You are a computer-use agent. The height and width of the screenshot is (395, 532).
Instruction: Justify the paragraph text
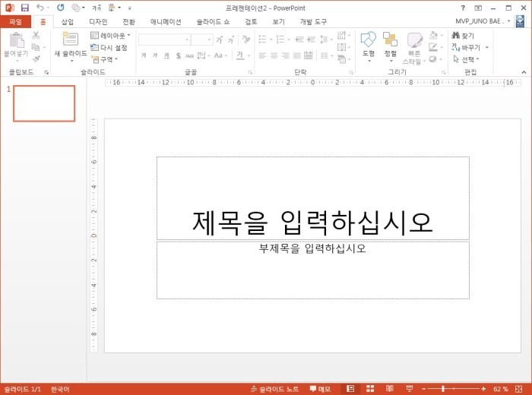pyautogui.click(x=297, y=55)
